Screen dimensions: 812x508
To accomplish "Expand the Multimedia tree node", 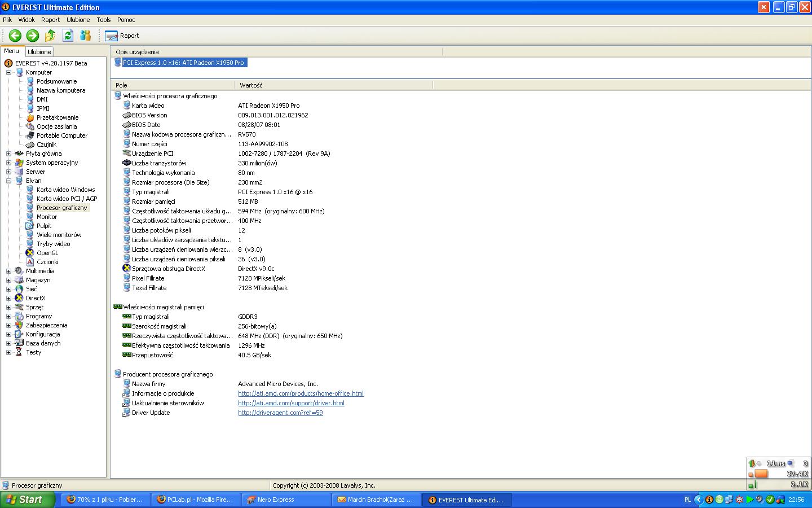I will [8, 271].
